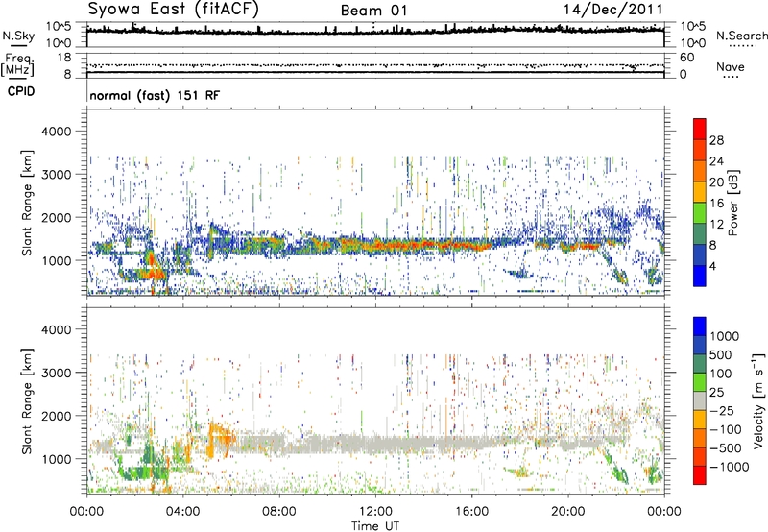Select the "Time UT" axis title
The width and height of the screenshot is (768, 532).
point(375,526)
